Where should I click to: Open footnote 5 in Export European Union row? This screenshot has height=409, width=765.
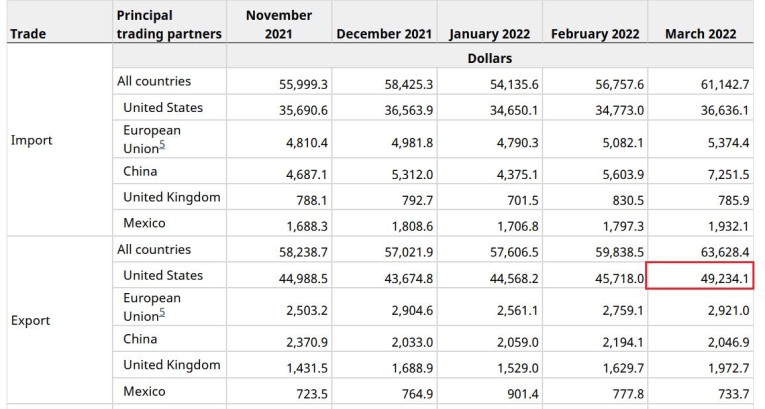coord(162,315)
